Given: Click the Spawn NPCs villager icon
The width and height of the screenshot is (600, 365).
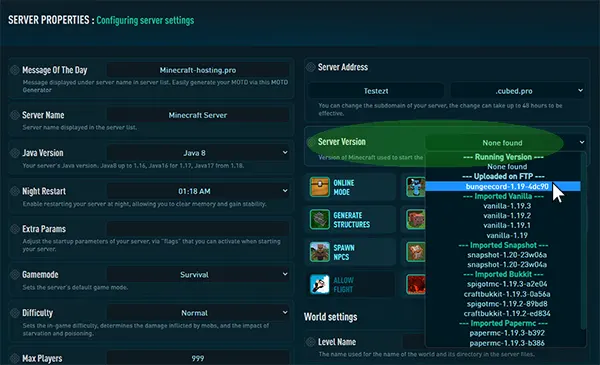Looking at the screenshot, I should pos(320,252).
